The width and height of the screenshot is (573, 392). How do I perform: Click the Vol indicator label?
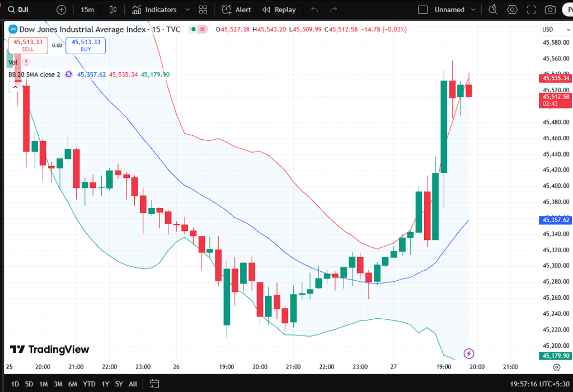tap(13, 63)
